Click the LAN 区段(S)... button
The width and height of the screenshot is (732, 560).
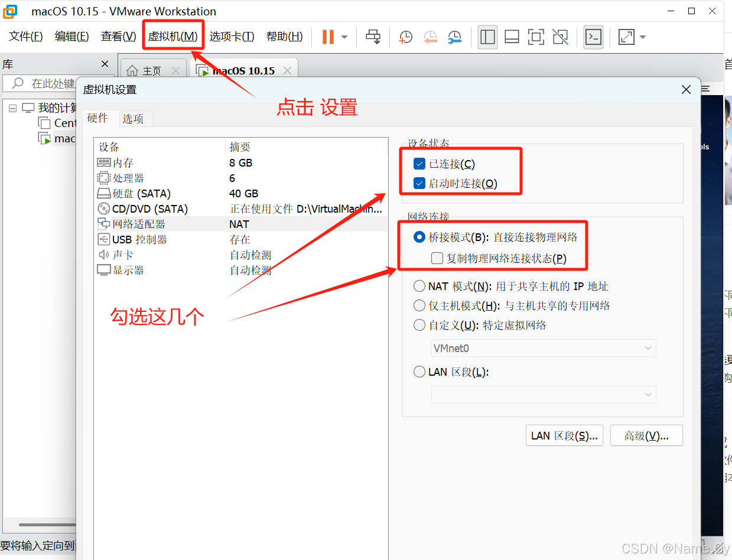coord(564,436)
